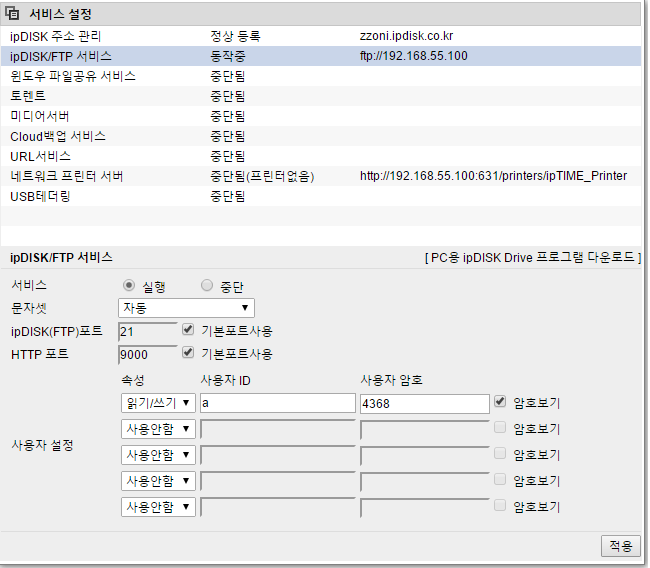This screenshot has height=568, width=650.
Task: Open the Cloud백업 서비스 row
Action: pyautogui.click(x=321, y=136)
